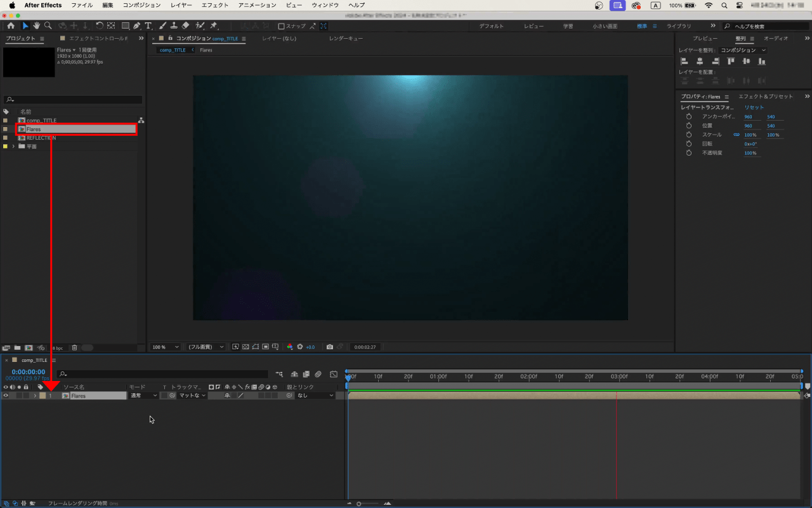Select the デフォルト workspace

click(491, 27)
